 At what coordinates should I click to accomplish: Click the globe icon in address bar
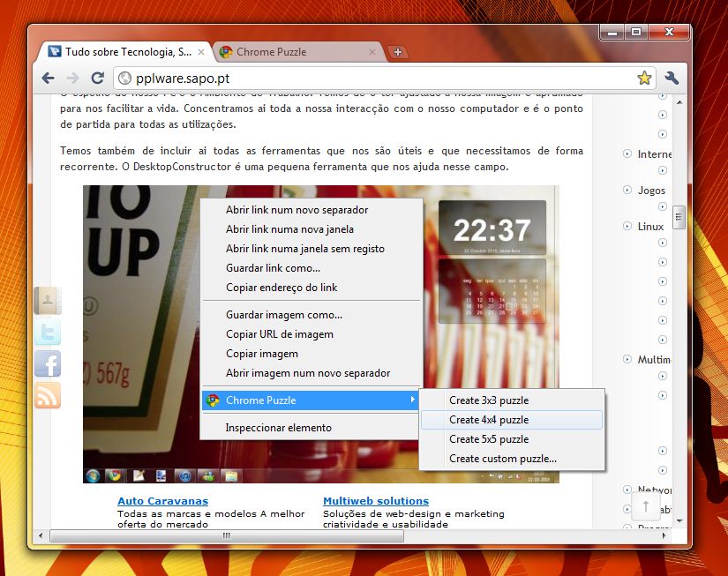tap(124, 78)
